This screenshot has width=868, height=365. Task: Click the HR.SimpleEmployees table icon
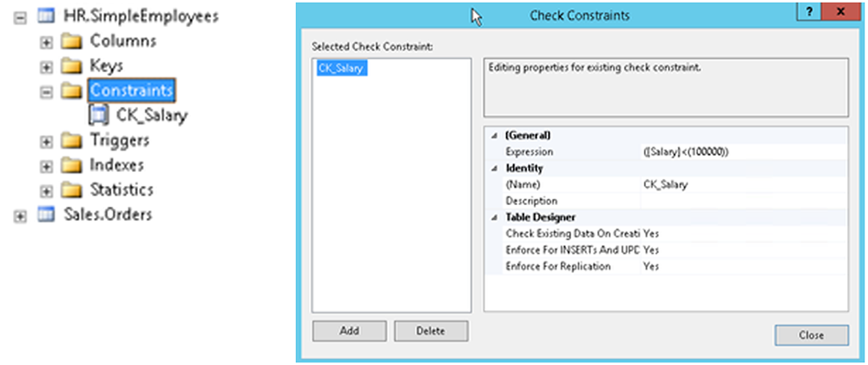coord(45,17)
